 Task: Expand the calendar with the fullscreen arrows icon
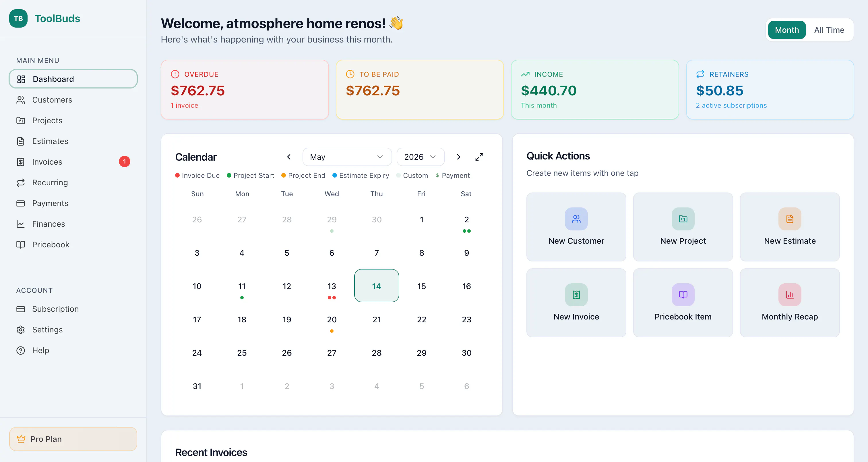coord(479,157)
